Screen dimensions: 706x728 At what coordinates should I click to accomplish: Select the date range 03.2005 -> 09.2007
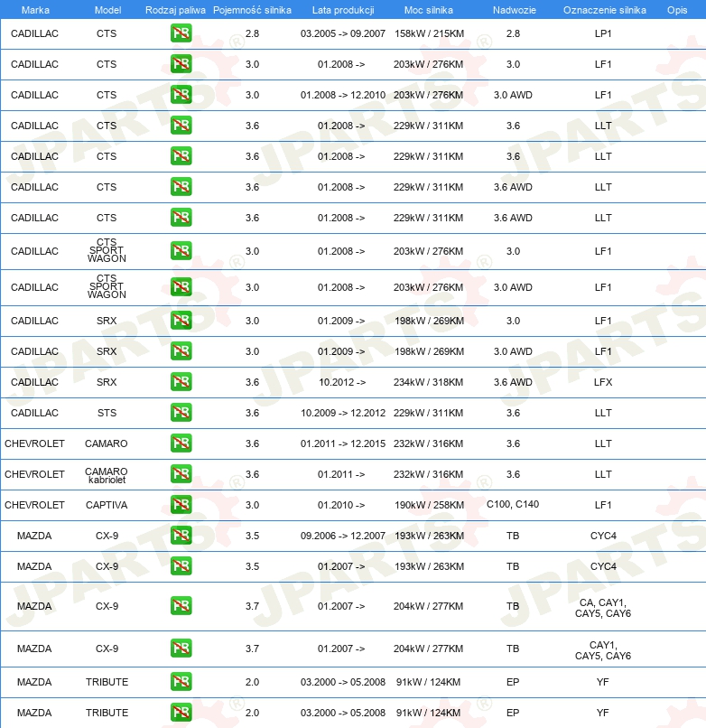[x=343, y=33]
